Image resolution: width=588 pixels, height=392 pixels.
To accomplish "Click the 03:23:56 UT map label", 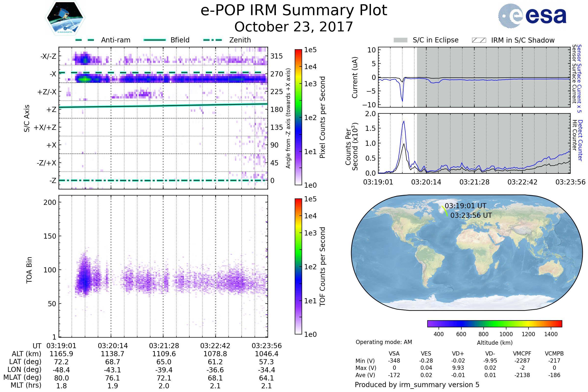I will (471, 215).
